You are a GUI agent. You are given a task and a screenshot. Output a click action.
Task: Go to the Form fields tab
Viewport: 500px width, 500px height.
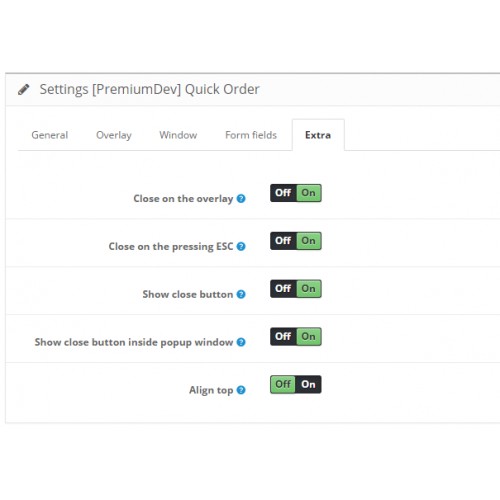(x=251, y=135)
